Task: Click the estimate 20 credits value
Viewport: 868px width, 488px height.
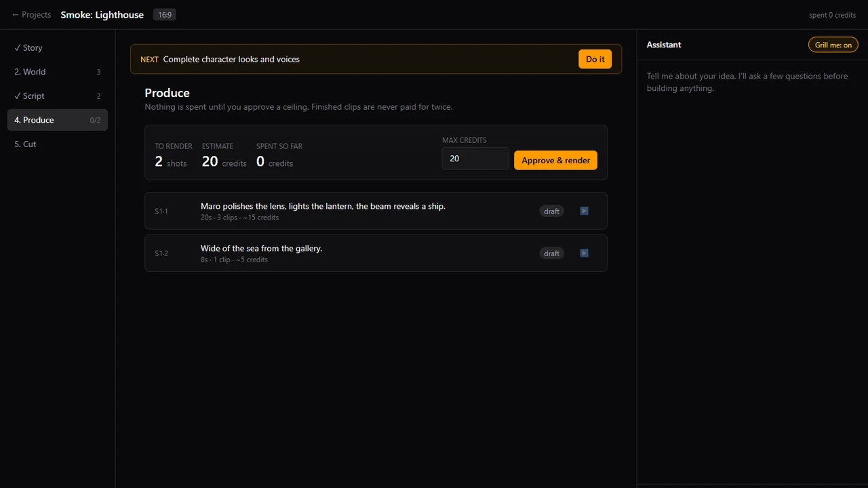Action: (224, 161)
